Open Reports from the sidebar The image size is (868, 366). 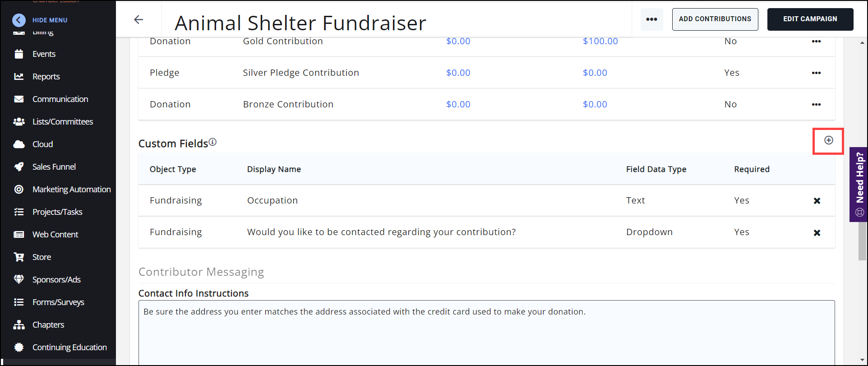click(46, 77)
